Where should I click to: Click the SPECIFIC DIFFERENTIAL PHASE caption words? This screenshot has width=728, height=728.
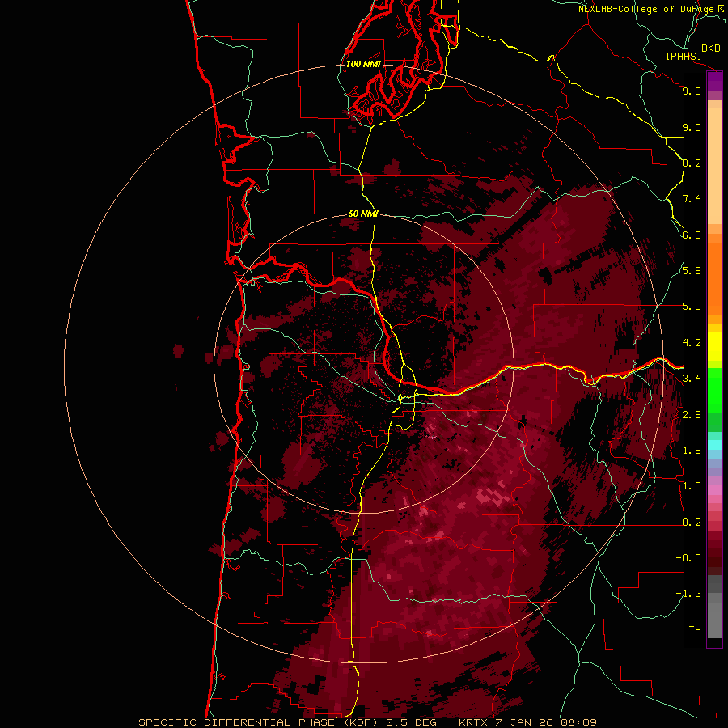point(236,722)
